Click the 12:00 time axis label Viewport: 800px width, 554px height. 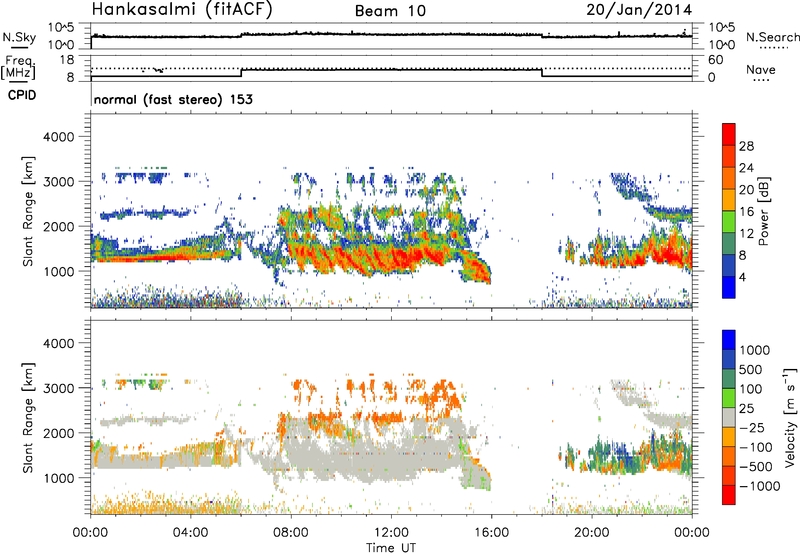(x=391, y=533)
